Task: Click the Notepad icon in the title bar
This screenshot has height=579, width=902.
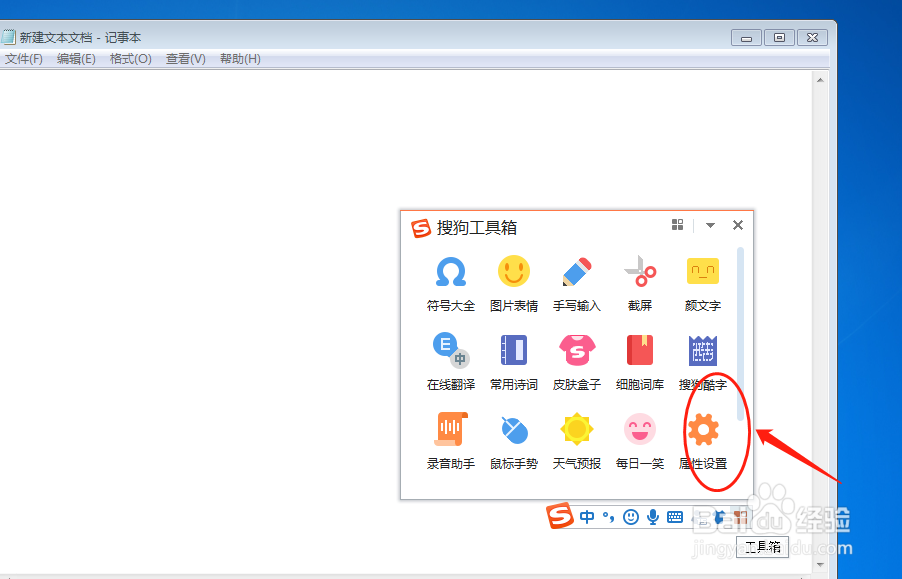Action: click(8, 37)
